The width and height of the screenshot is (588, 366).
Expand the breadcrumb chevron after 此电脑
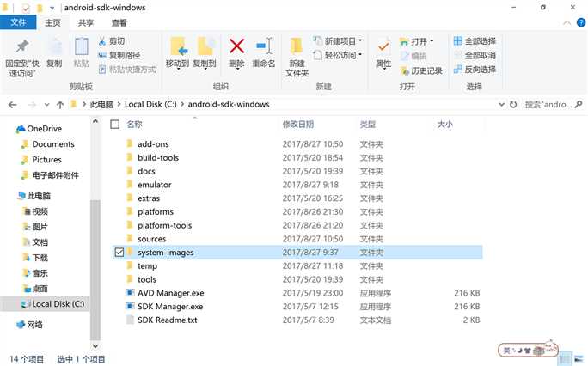click(119, 105)
